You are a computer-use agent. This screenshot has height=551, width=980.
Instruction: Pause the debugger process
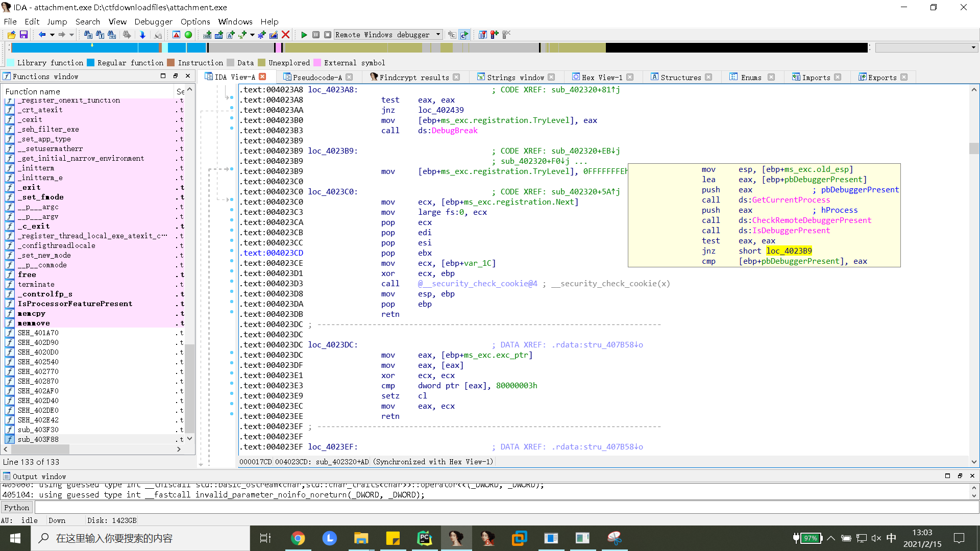click(x=316, y=35)
